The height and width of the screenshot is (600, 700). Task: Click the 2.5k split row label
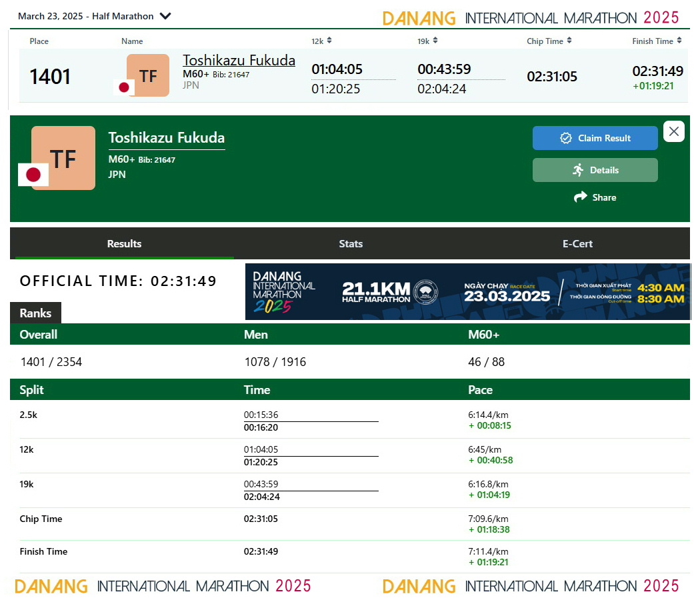[x=29, y=415]
